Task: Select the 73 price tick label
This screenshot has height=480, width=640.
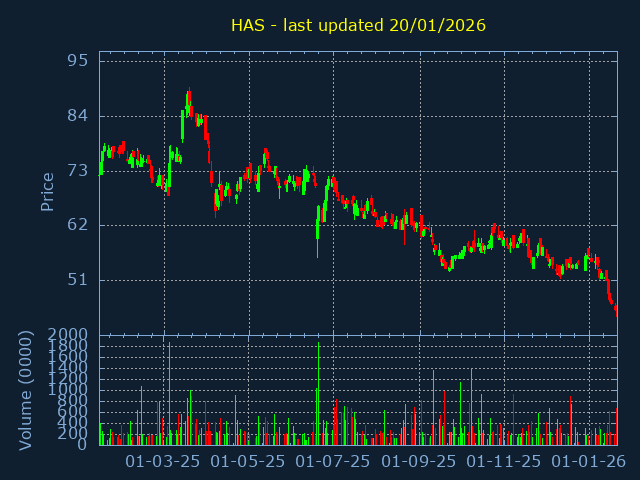Action: pos(77,170)
